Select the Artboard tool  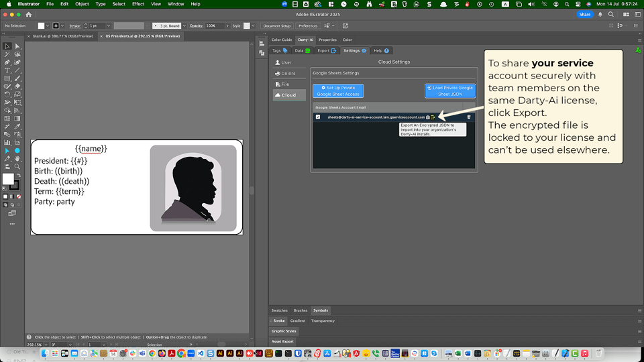pyautogui.click(x=17, y=142)
